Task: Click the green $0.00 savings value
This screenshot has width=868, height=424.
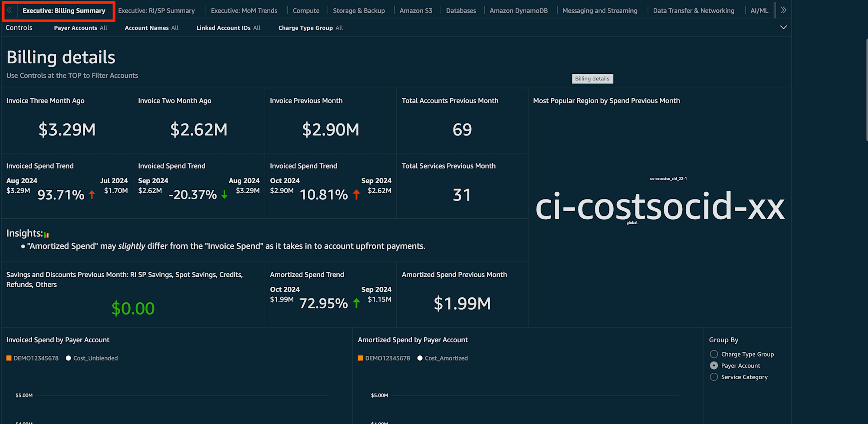Action: coord(133,308)
